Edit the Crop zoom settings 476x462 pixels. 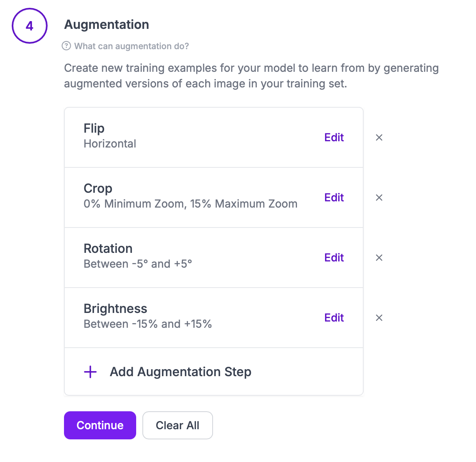(x=334, y=198)
